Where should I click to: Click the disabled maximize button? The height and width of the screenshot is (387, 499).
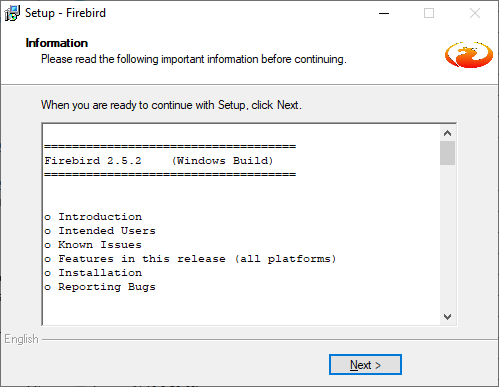[x=429, y=13]
